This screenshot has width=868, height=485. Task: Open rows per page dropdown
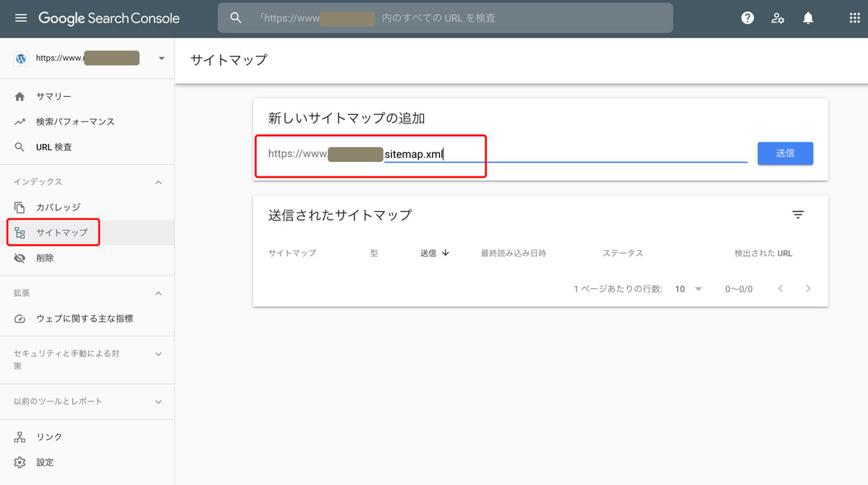[x=688, y=289]
